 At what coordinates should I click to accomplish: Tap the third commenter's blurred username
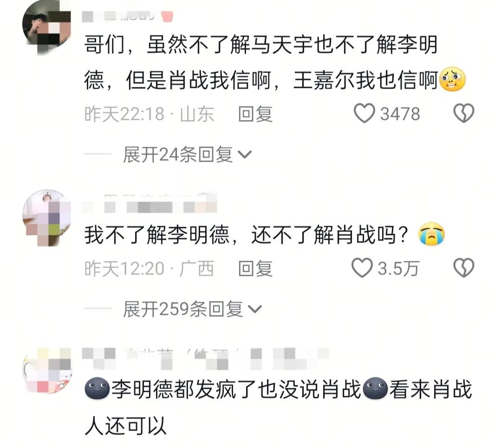point(205,359)
